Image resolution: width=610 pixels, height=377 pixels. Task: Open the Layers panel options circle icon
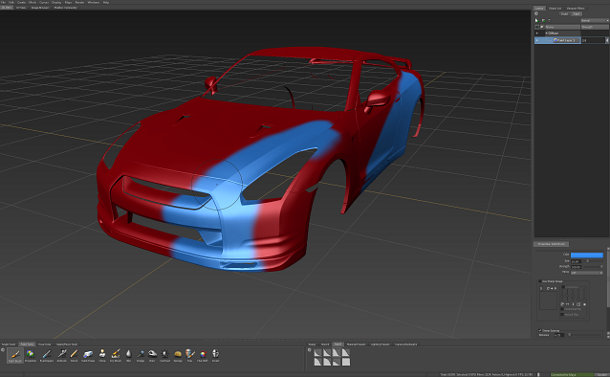tap(536, 13)
